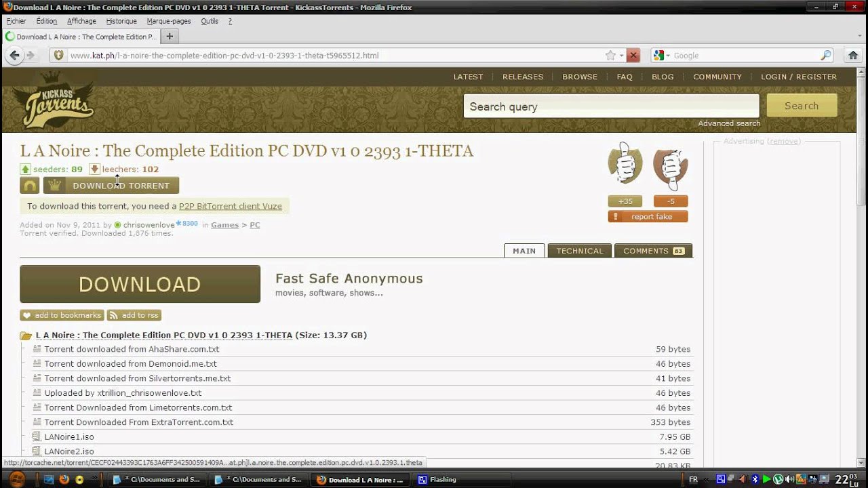
Task: Switch to the TECHNICAL tab
Action: (579, 251)
